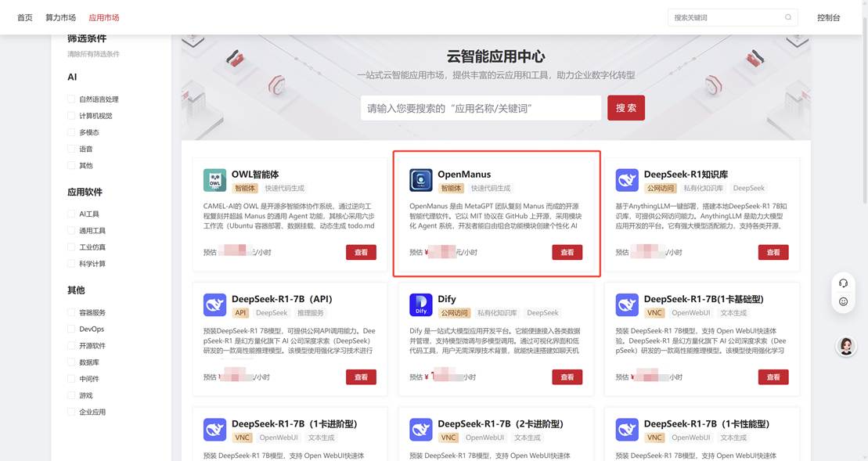Click 查看 on the Dify card

567,377
